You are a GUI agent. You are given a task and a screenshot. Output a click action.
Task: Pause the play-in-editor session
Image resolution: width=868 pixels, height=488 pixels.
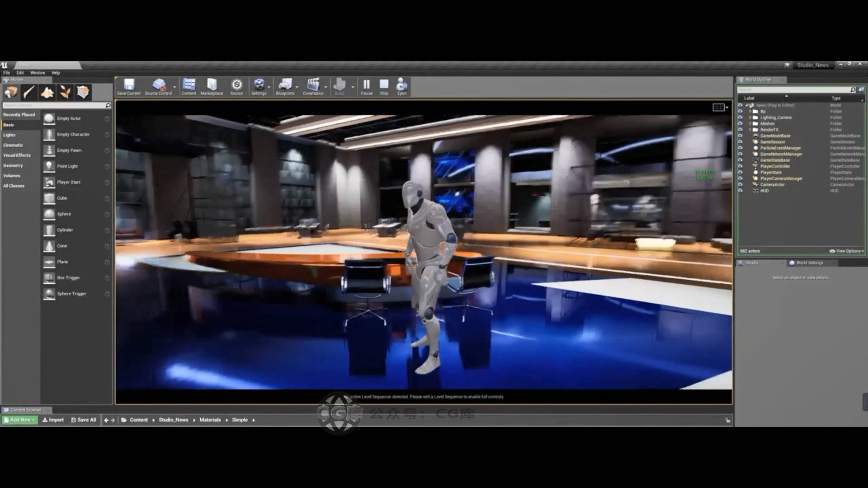click(367, 86)
